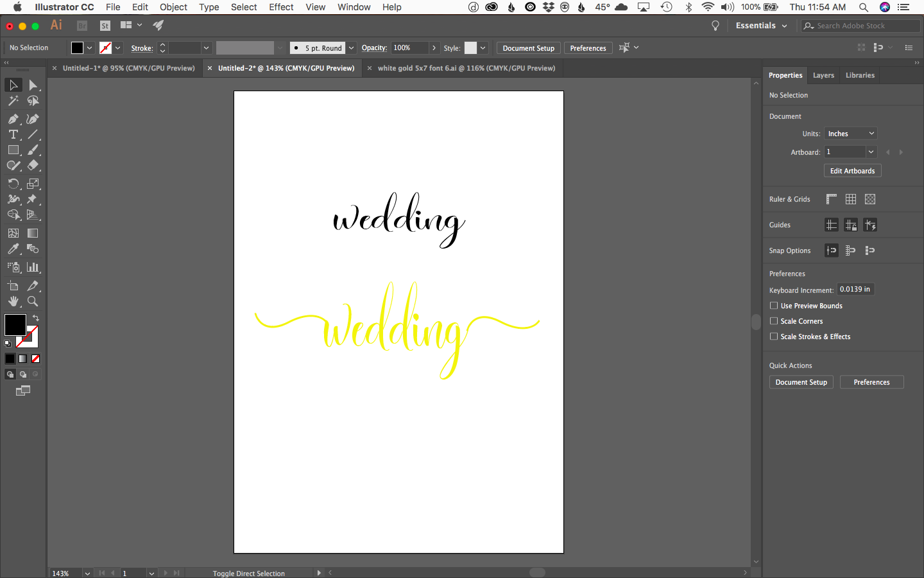Toggle lock guides button
The height and width of the screenshot is (578, 924).
click(x=851, y=225)
